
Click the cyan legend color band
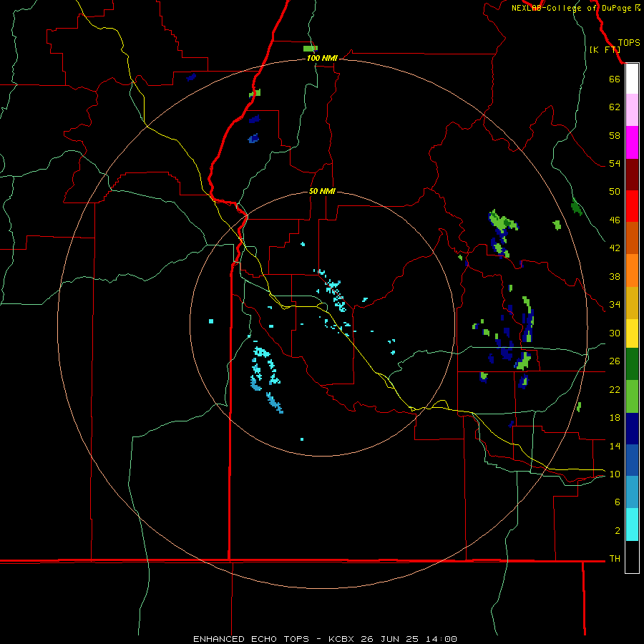pyautogui.click(x=632, y=525)
